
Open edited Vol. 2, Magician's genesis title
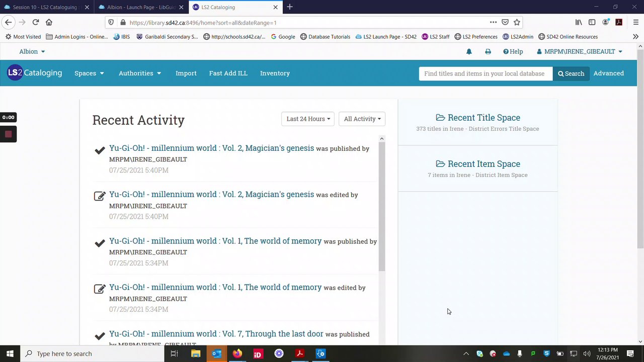pyautogui.click(x=211, y=195)
